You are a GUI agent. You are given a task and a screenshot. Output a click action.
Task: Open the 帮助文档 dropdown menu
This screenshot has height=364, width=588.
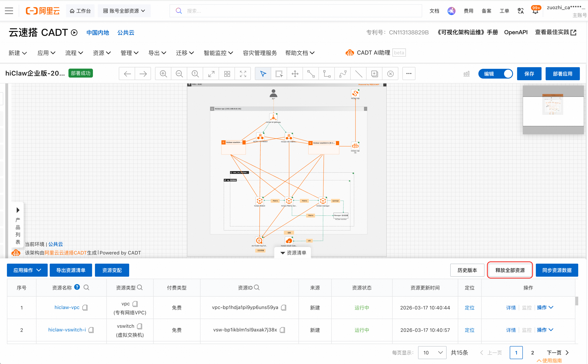300,53
